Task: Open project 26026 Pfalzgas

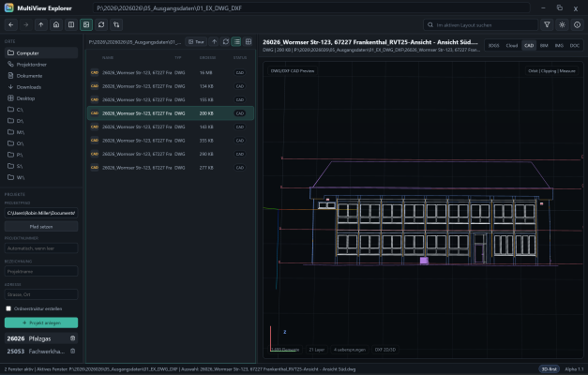Action: point(36,338)
